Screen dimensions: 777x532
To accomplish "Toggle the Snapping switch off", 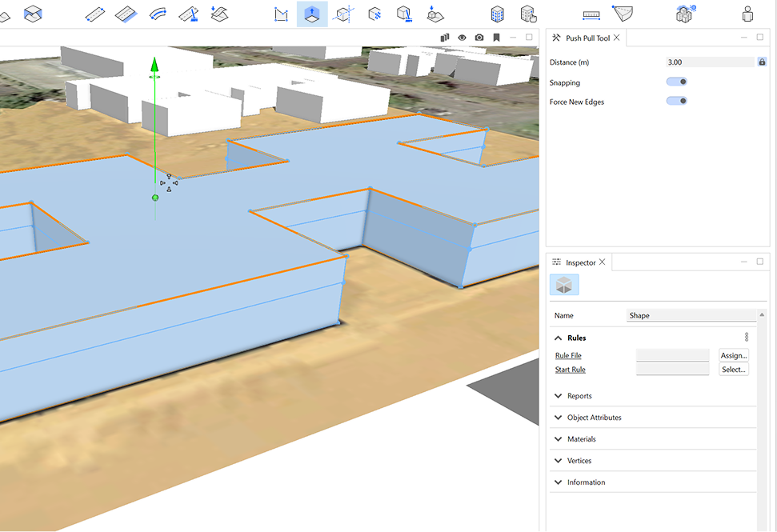I will pyautogui.click(x=677, y=82).
